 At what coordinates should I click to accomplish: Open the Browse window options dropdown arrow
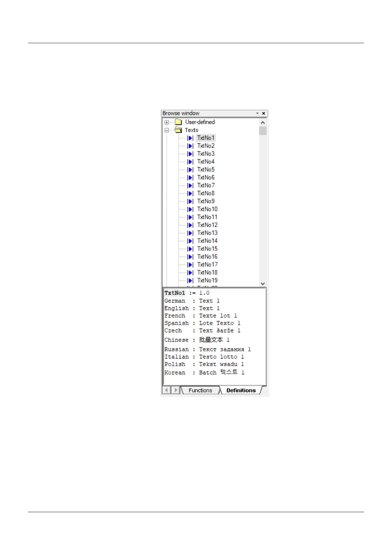[257, 113]
